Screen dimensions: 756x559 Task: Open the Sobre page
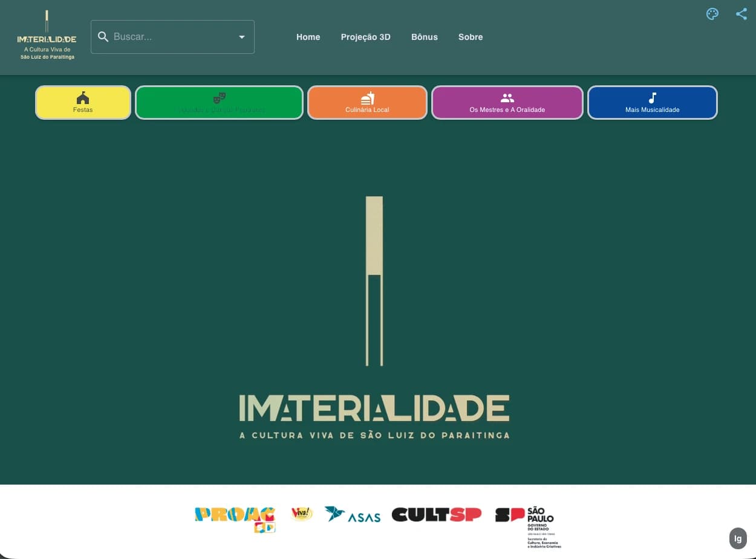tap(471, 37)
